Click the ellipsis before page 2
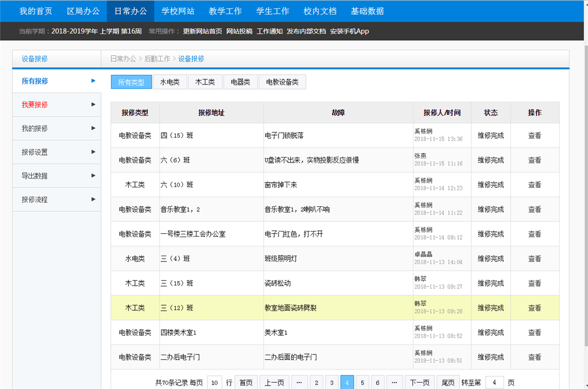 click(299, 382)
